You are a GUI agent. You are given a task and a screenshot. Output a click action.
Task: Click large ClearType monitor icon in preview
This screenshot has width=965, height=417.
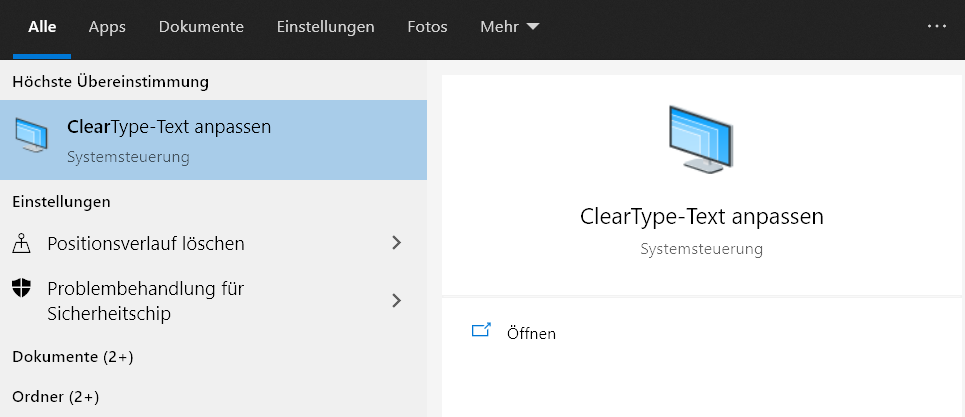(x=701, y=140)
